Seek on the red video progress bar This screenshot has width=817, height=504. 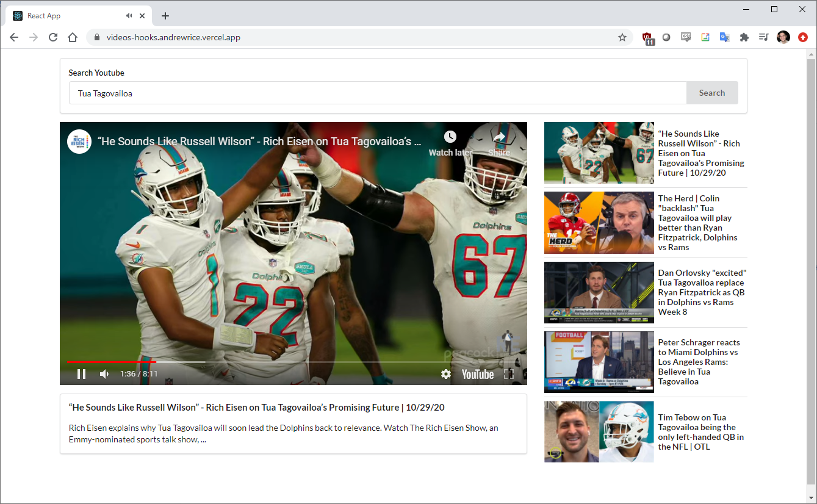click(112, 362)
